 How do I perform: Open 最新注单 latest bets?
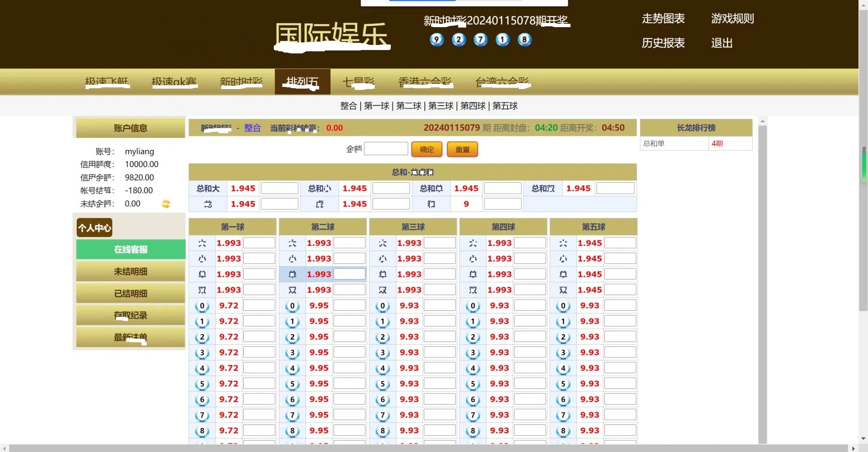click(x=131, y=338)
